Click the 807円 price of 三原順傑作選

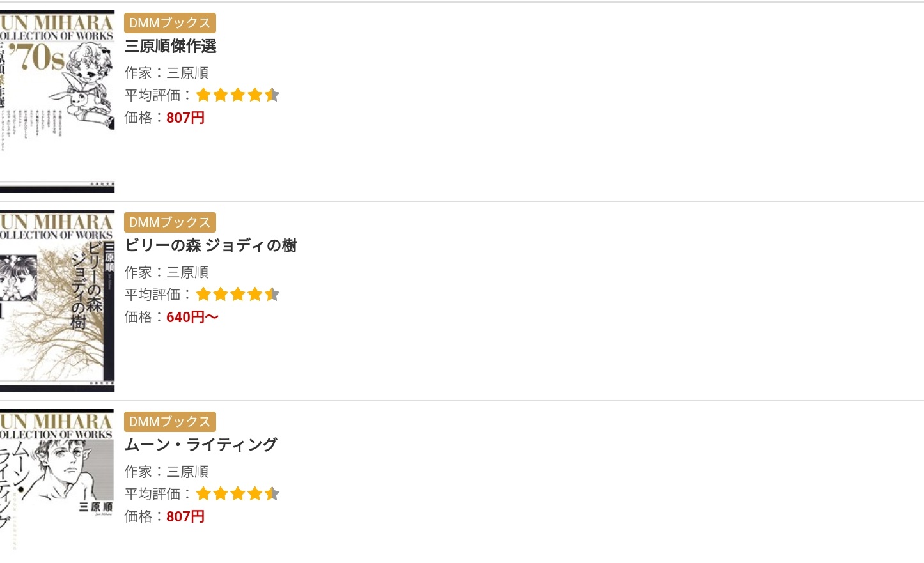pyautogui.click(x=185, y=118)
